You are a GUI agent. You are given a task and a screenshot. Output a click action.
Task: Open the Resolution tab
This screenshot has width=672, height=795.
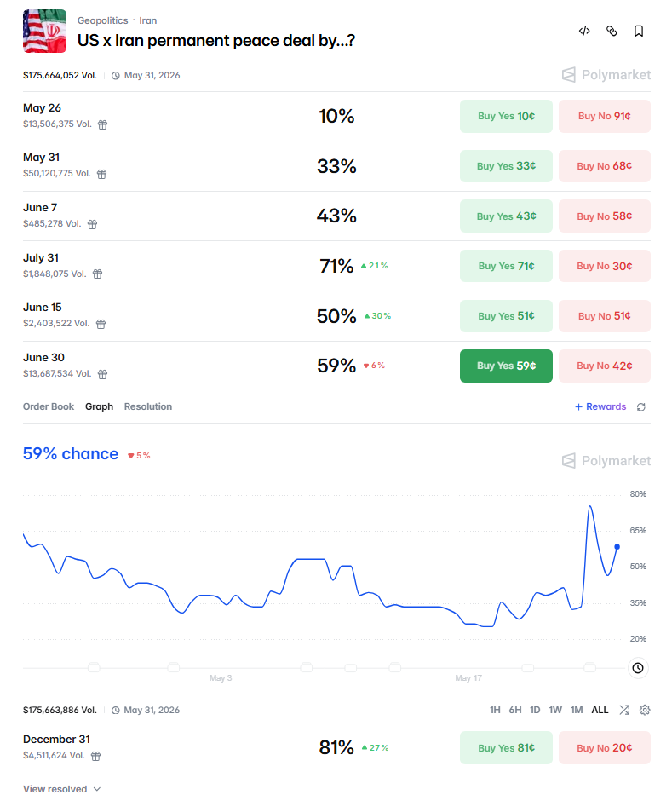click(148, 406)
